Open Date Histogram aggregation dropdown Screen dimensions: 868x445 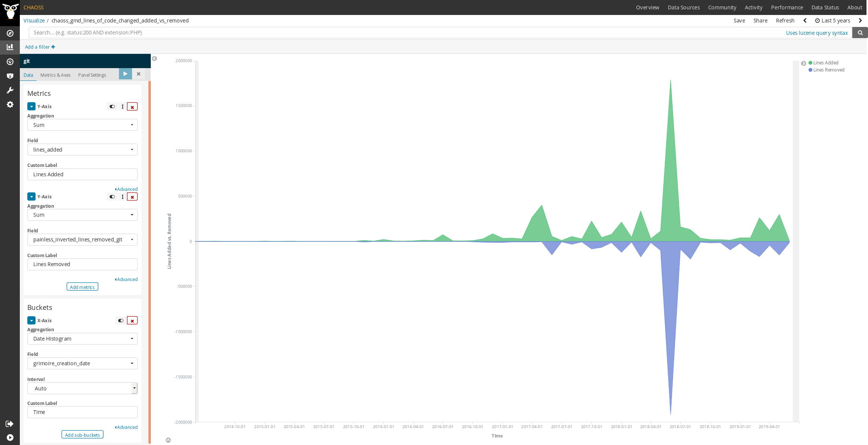pyautogui.click(x=82, y=339)
